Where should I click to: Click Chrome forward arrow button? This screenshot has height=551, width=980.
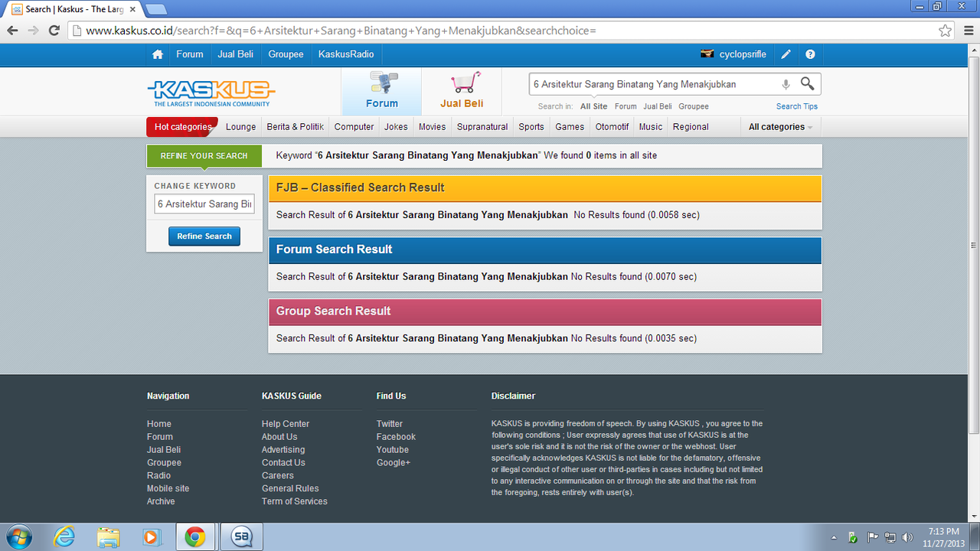click(33, 31)
